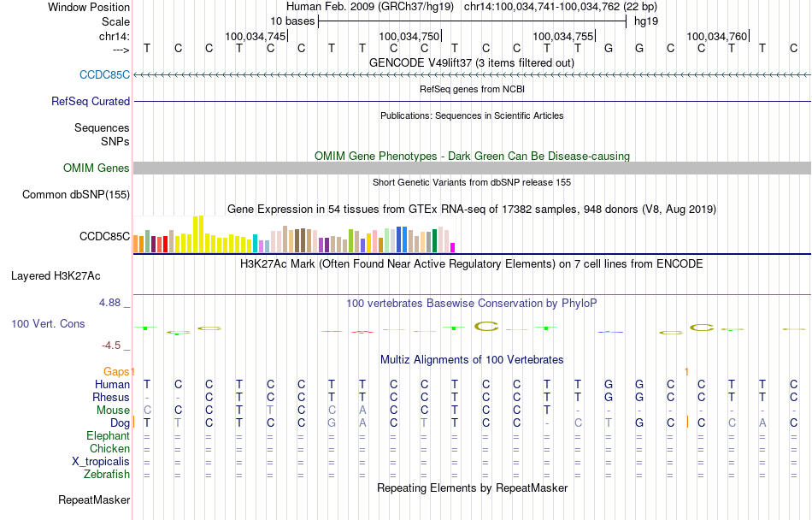Select the 100 Vert. Cons label
Screen dimensions: 812x520
click(x=48, y=324)
